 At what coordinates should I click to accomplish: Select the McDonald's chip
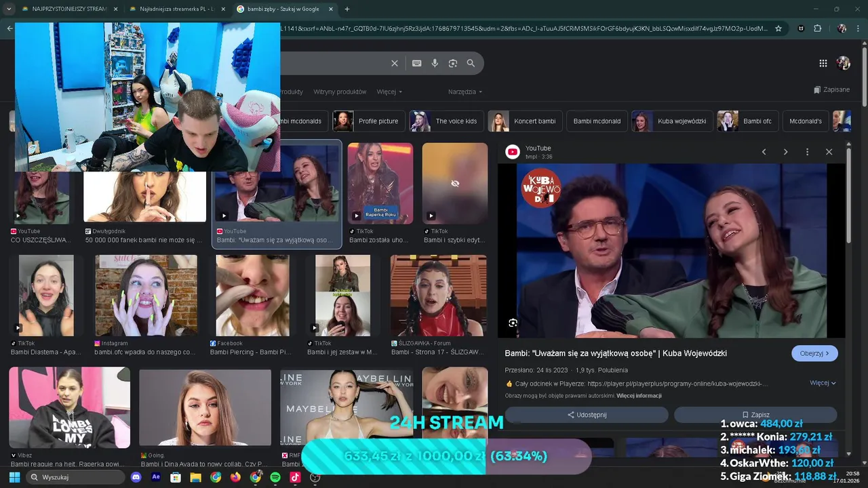click(x=806, y=121)
